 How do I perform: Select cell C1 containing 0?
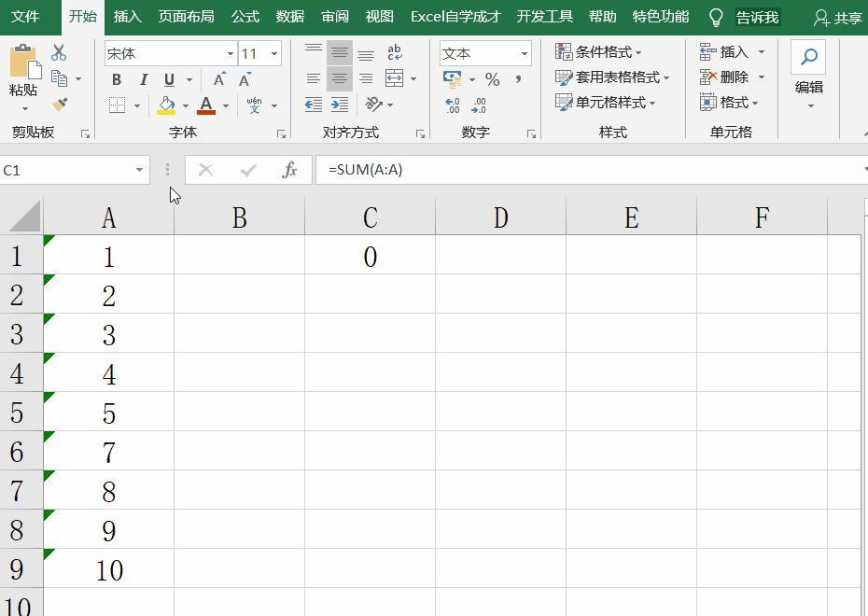(x=370, y=256)
